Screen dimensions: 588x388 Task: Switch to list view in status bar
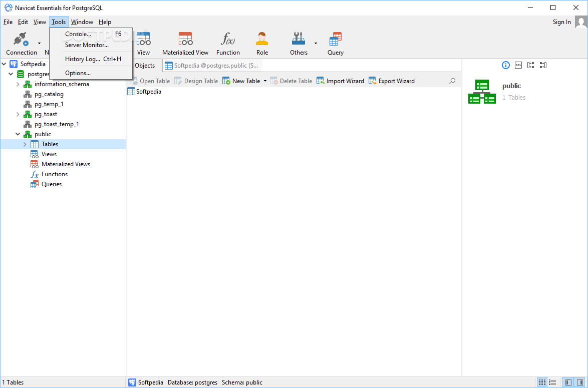point(552,382)
